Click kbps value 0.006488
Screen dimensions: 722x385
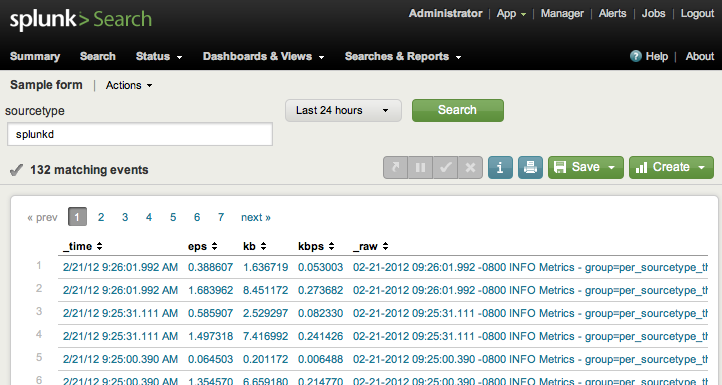pyautogui.click(x=320, y=360)
